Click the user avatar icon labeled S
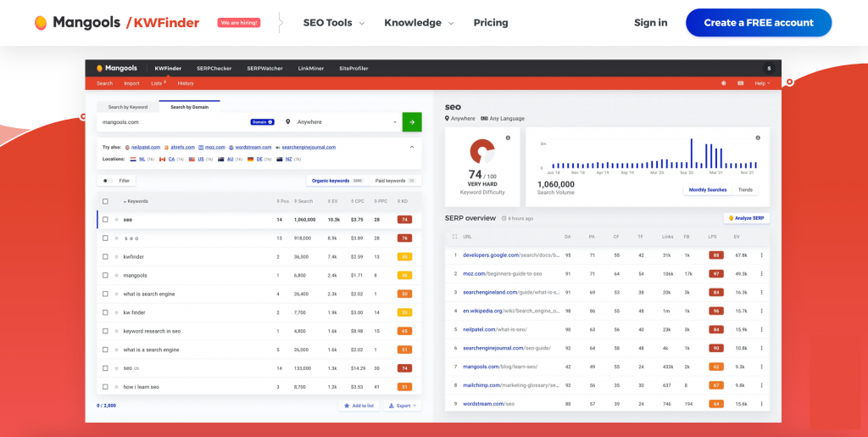This screenshot has width=868, height=437. [769, 68]
